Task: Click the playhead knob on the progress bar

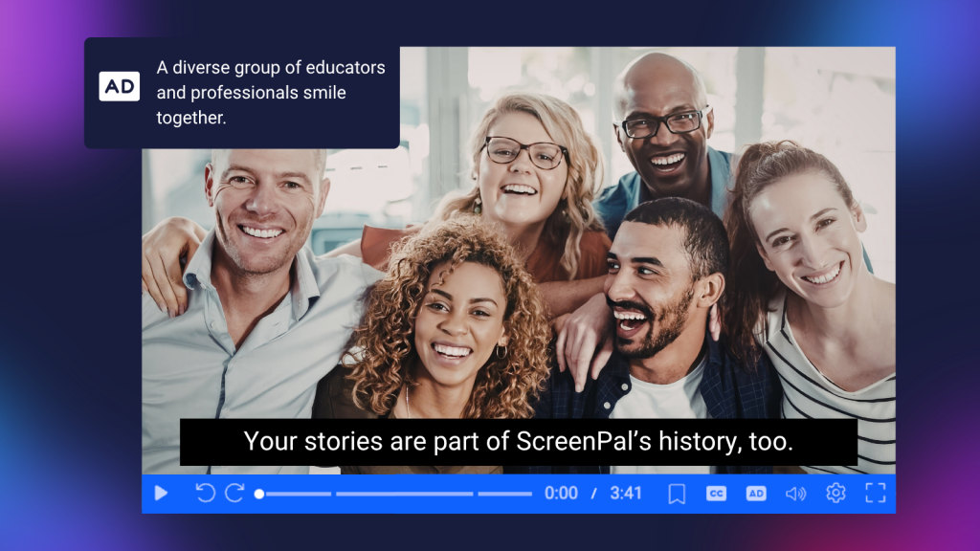Action: (259, 495)
